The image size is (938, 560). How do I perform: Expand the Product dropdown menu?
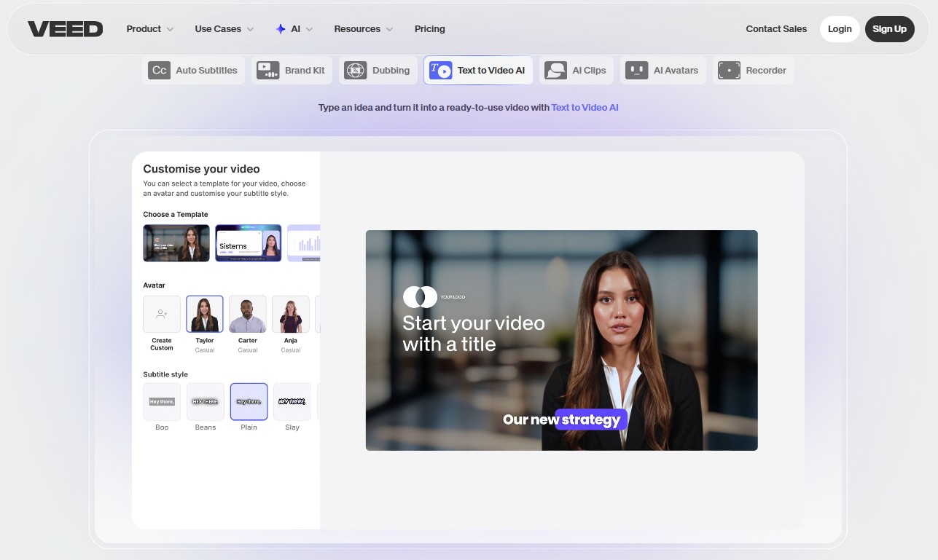[149, 29]
